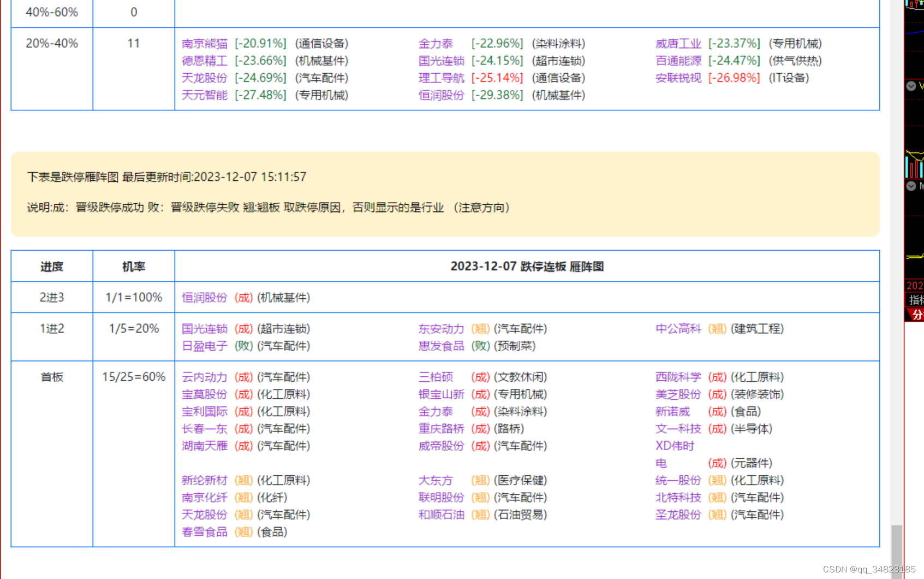Open the 东安动力 stock link

[x=441, y=329]
